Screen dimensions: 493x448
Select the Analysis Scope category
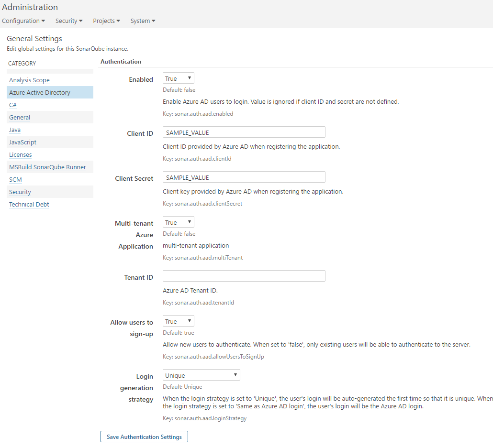pyautogui.click(x=29, y=80)
